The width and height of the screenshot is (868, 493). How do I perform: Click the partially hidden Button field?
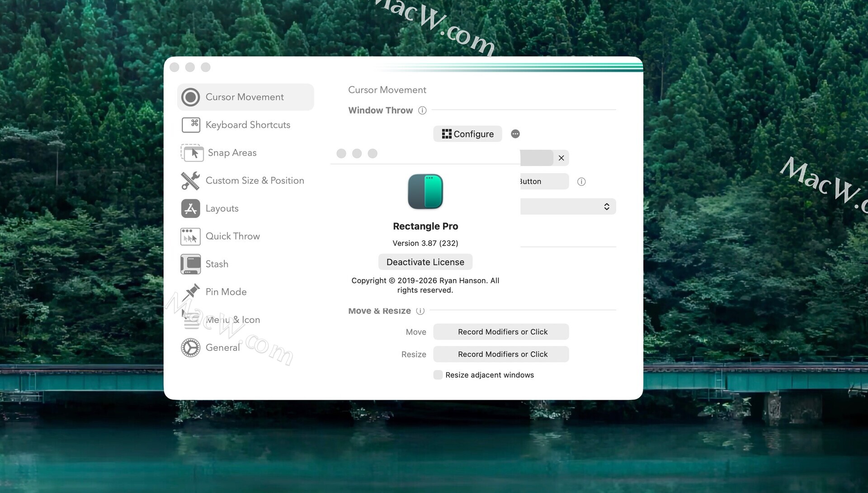pyautogui.click(x=544, y=181)
